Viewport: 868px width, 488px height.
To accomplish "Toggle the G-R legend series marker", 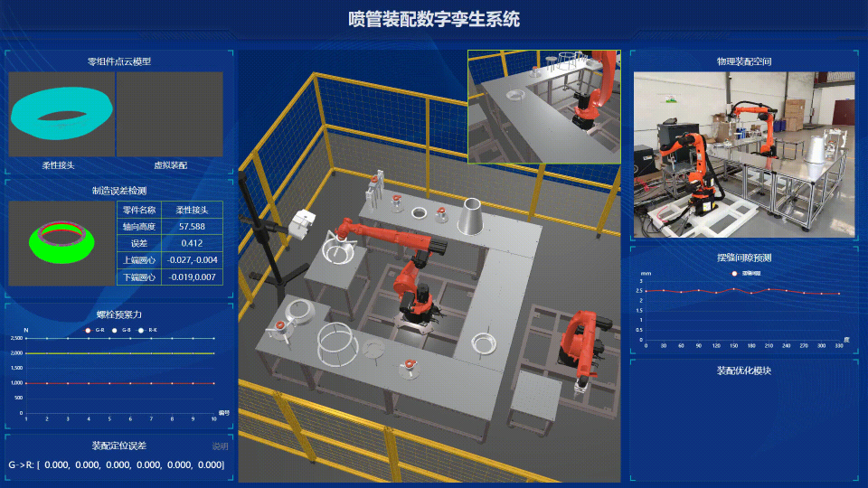I will [88, 330].
